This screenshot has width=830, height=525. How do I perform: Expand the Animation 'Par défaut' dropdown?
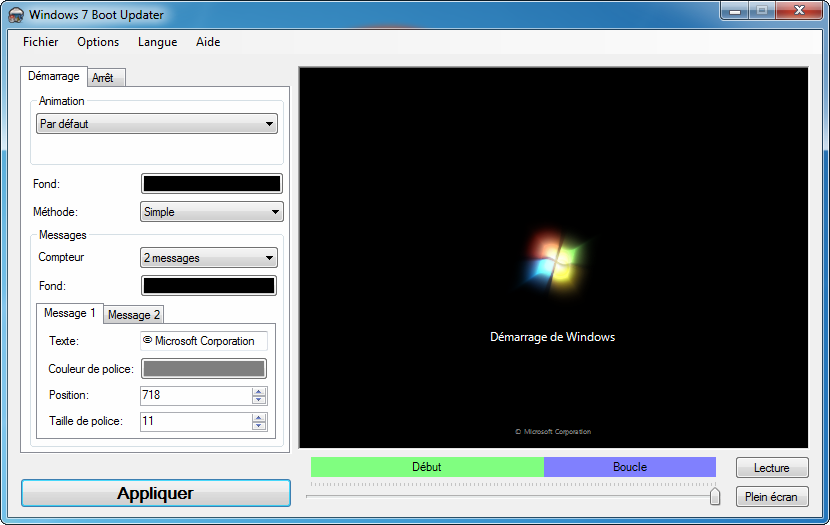(157, 124)
